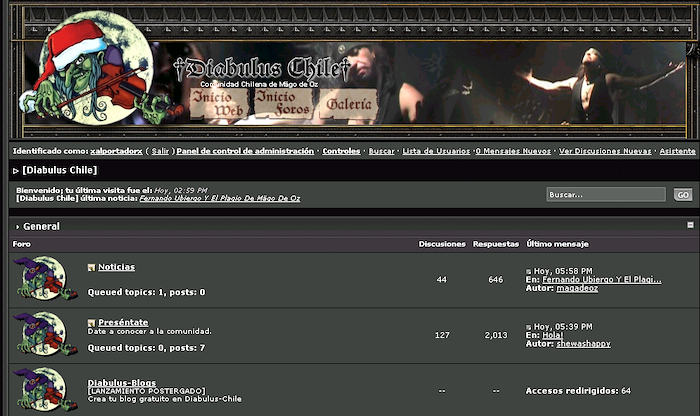Open the última noticia Fernando Ubiergo link
Viewport: 700px width, 416px height.
(x=220, y=198)
